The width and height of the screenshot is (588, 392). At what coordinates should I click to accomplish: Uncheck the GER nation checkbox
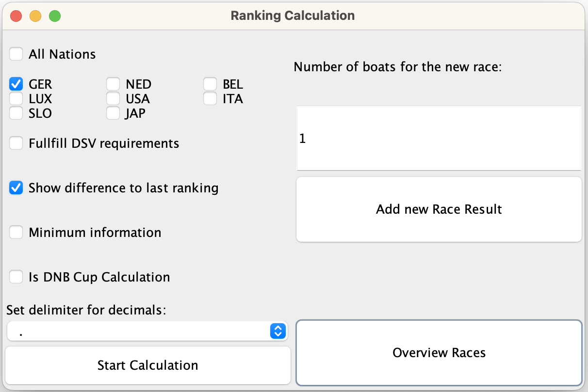[x=16, y=84]
